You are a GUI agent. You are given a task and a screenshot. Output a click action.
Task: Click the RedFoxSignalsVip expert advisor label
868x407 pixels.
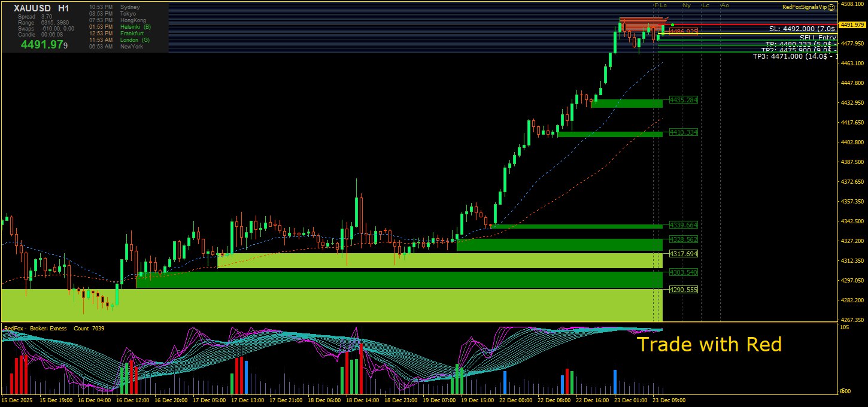[805, 7]
